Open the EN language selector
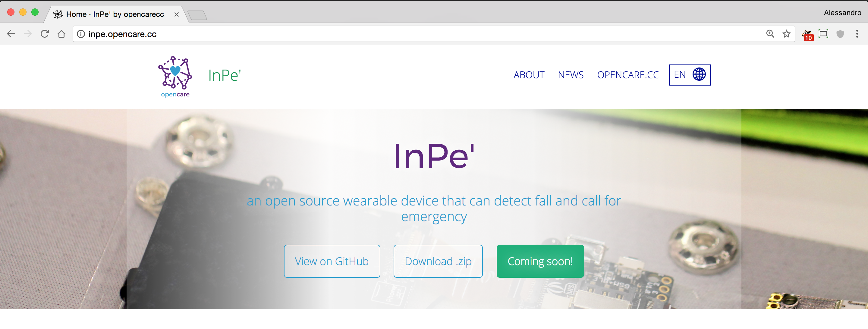868x329 pixels. [689, 75]
